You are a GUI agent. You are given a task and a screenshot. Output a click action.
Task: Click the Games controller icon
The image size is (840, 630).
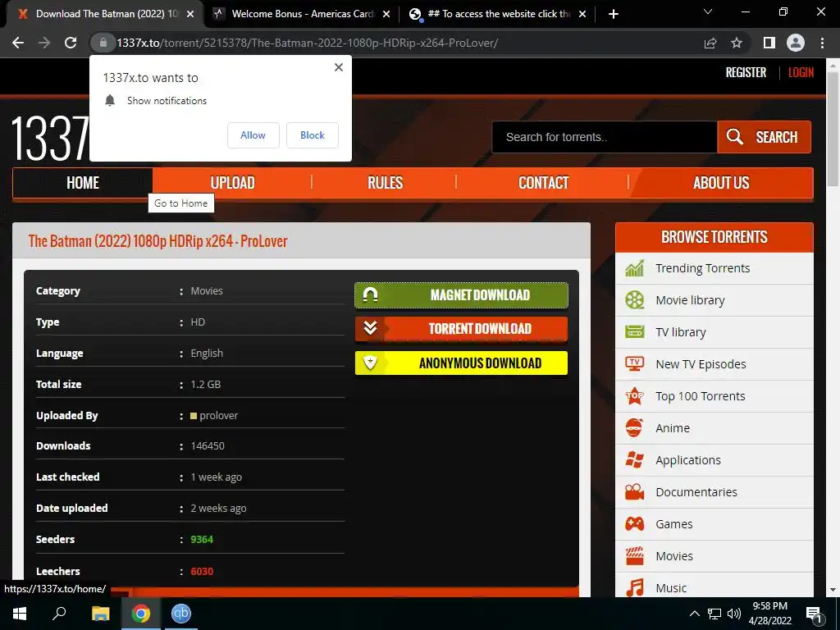(635, 524)
